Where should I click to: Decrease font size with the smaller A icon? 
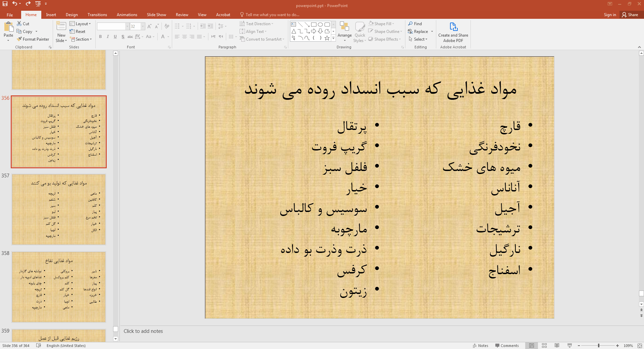coord(157,26)
